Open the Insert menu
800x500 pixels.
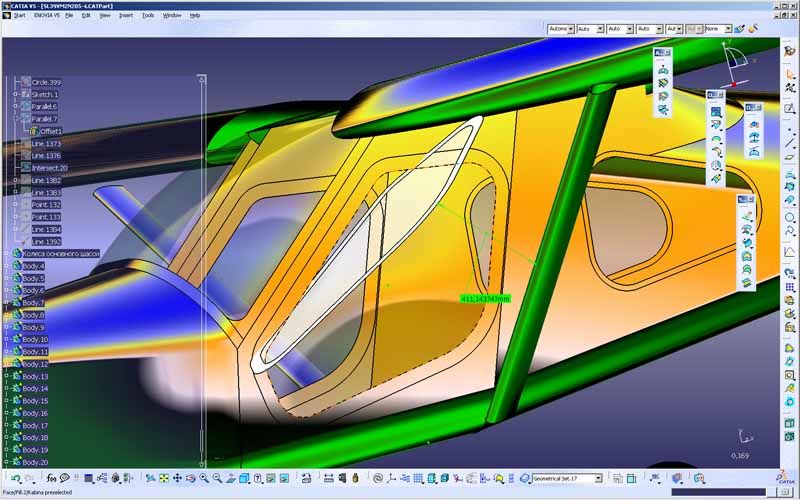pyautogui.click(x=126, y=16)
